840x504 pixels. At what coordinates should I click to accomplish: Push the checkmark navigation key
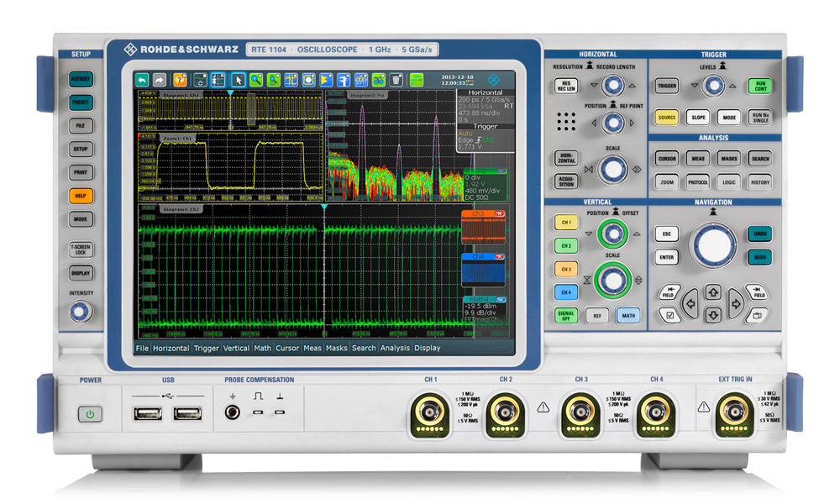pos(669,315)
